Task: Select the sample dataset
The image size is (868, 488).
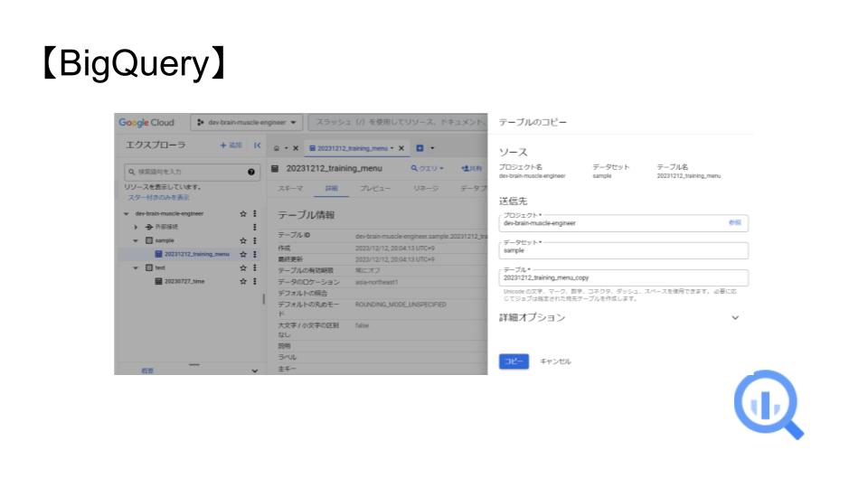Action: click(164, 240)
